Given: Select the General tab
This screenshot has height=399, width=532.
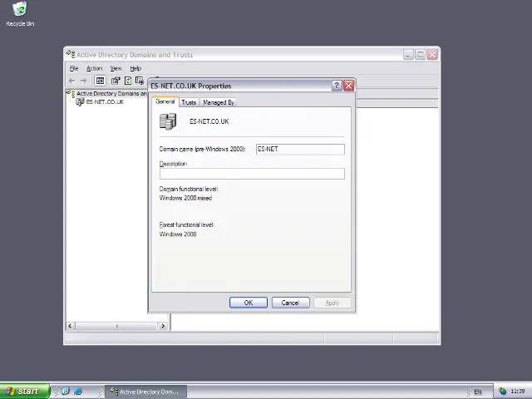Looking at the screenshot, I should (x=165, y=101).
